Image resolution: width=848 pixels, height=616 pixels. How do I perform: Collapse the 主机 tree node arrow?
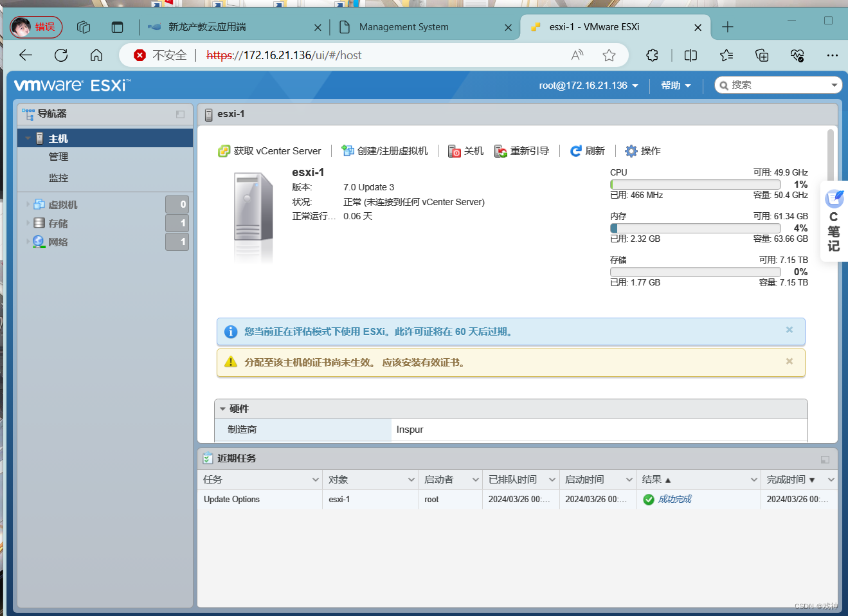point(28,138)
